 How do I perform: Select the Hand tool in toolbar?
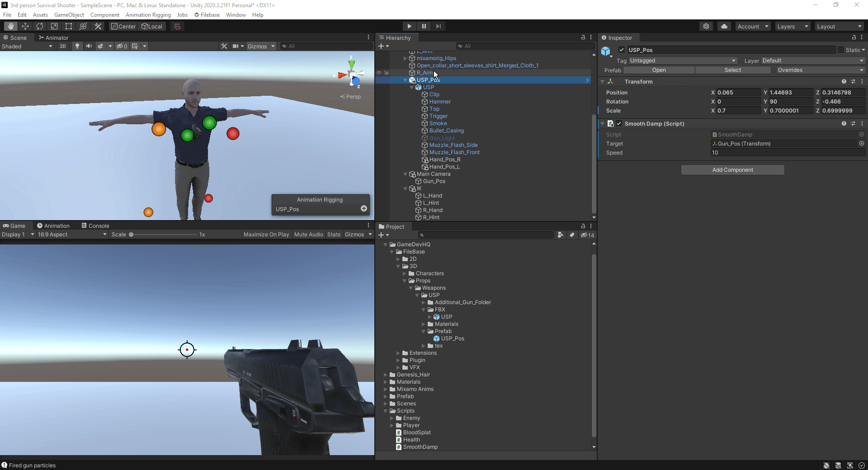point(11,26)
